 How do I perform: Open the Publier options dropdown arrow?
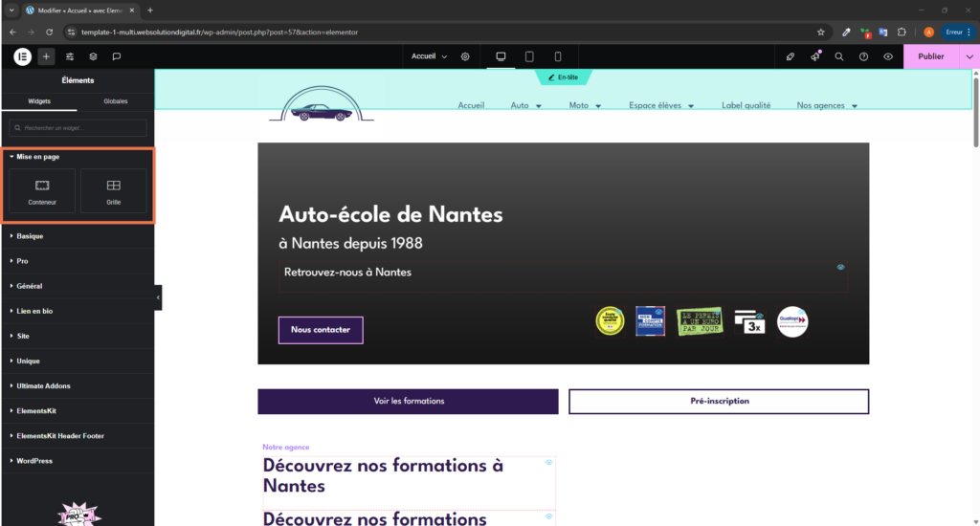[x=969, y=56]
